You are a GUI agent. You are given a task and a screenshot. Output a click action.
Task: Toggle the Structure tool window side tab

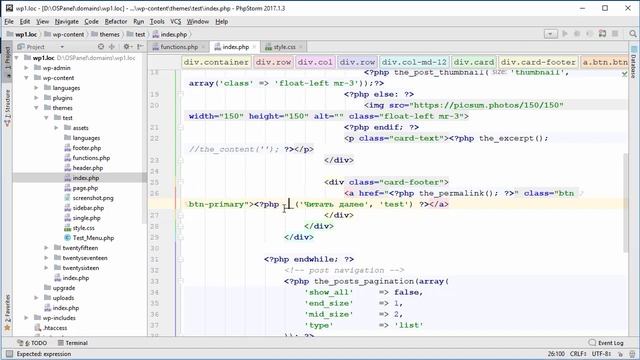pyautogui.click(x=7, y=108)
